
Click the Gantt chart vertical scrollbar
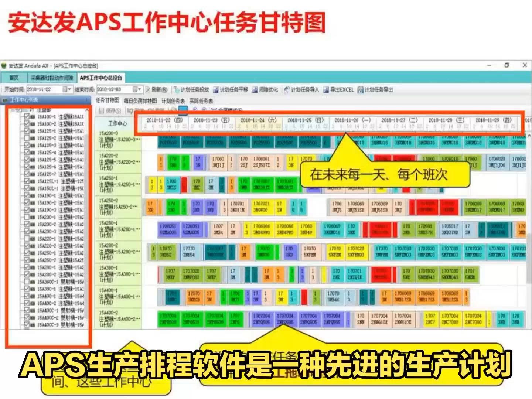(529, 231)
